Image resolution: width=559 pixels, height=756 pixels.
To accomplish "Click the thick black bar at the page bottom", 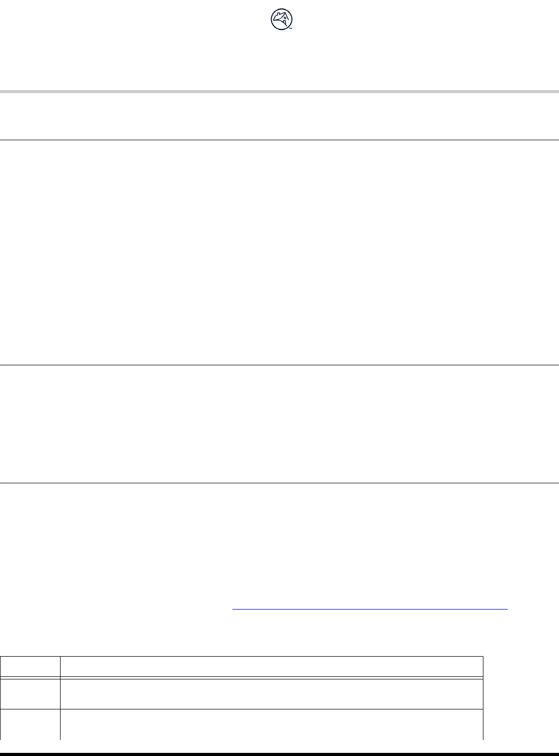I will point(279,754).
